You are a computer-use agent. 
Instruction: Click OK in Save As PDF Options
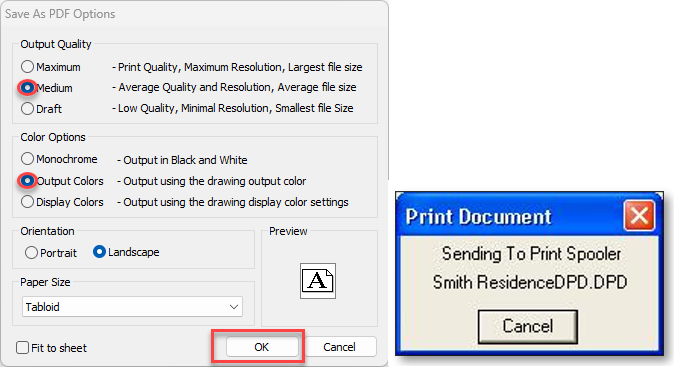point(262,347)
